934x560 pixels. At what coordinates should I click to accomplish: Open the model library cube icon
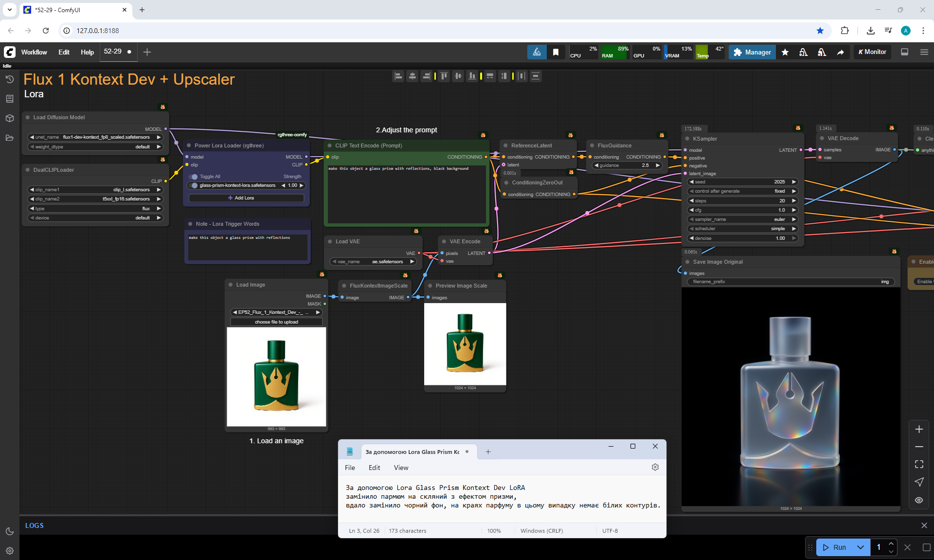point(9,118)
